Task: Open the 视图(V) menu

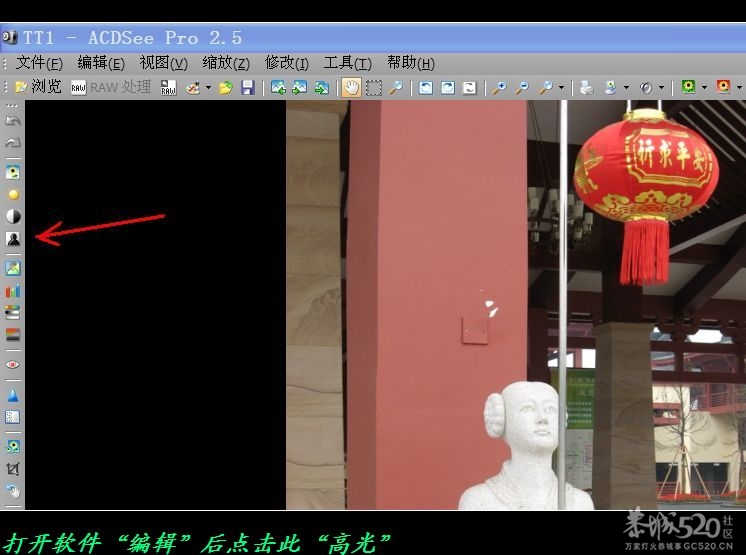Action: (x=163, y=63)
